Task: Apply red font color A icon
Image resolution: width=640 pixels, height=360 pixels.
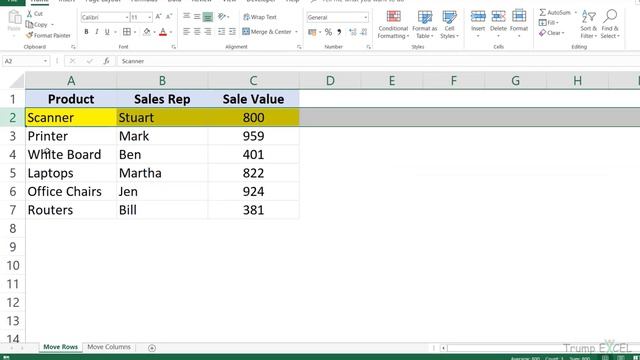Action: point(163,32)
